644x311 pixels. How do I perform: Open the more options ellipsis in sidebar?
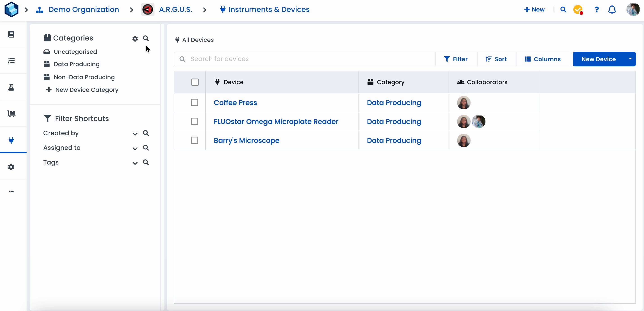[11, 191]
